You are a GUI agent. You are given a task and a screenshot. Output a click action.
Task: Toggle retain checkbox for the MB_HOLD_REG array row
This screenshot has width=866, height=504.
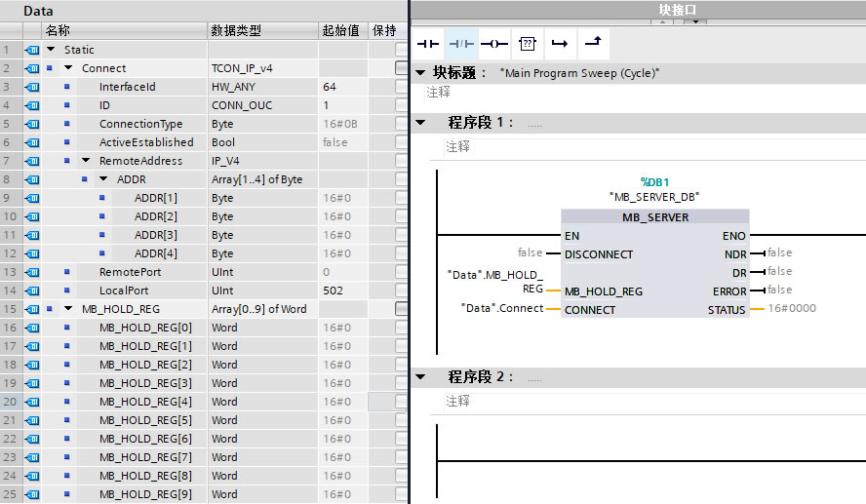point(402,309)
